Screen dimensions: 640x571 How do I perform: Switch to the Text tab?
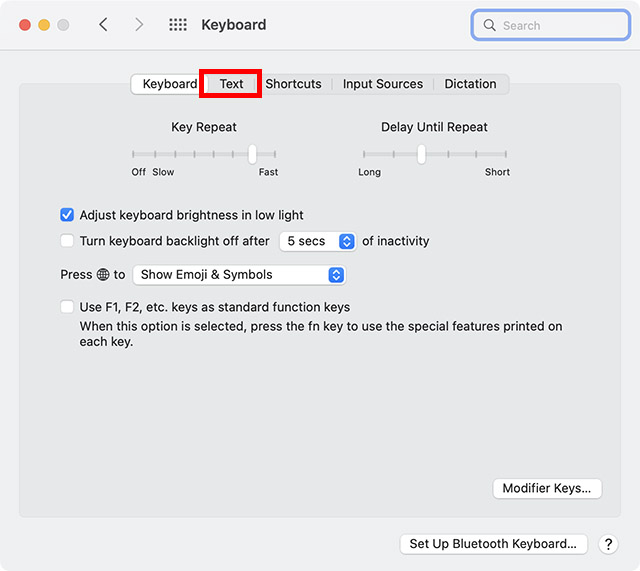(x=231, y=84)
